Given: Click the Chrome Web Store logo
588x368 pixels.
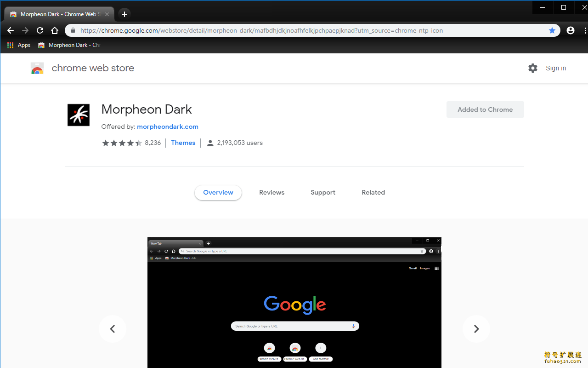Looking at the screenshot, I should 37,68.
